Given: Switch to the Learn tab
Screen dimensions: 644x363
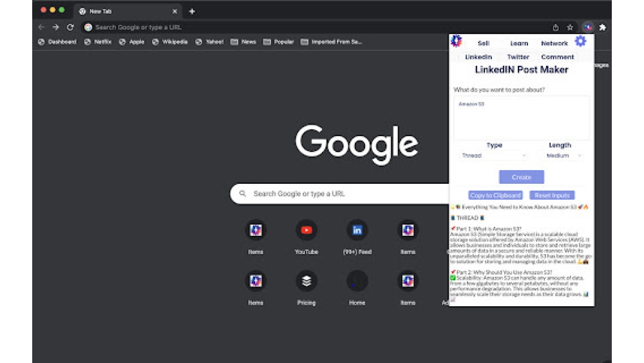Looking at the screenshot, I should [519, 43].
